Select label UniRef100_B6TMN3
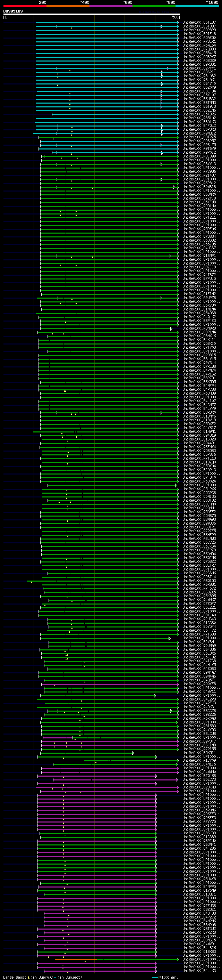The height and width of the screenshot is (980, 222). point(199,103)
